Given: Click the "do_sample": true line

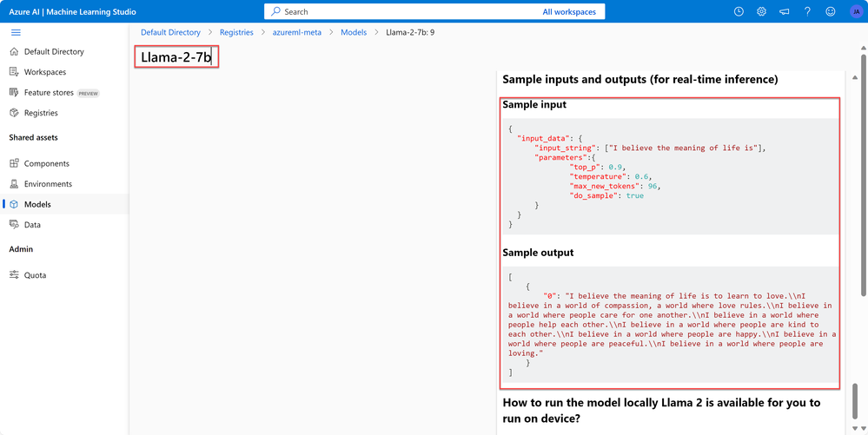Looking at the screenshot, I should pos(606,195).
